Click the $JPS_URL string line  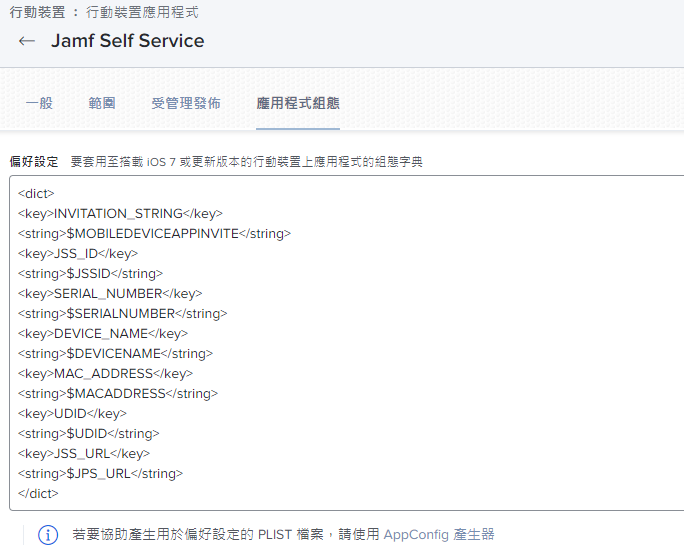pyautogui.click(x=100, y=474)
